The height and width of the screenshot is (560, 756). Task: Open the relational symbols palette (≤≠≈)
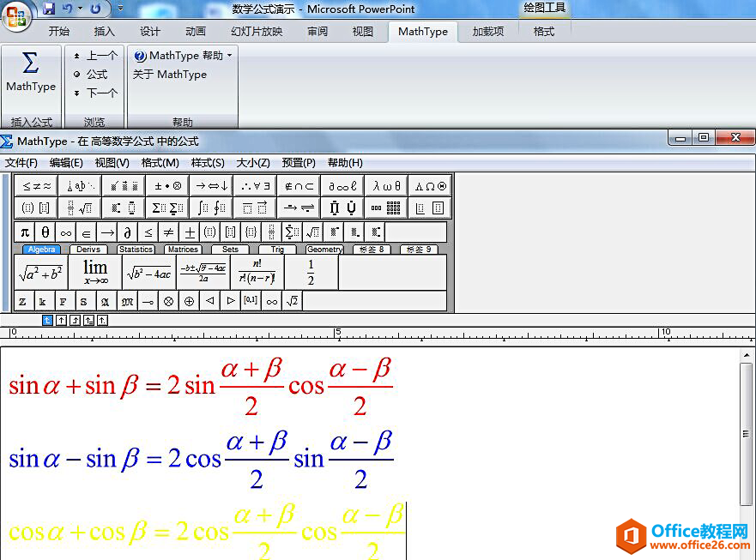point(35,184)
